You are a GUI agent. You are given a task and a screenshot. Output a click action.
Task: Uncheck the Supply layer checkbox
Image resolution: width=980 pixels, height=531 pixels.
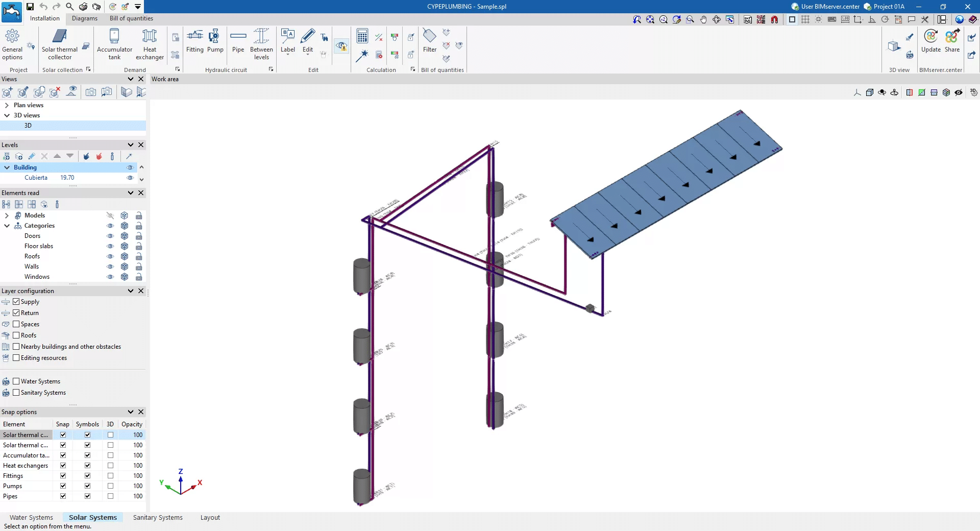16,302
